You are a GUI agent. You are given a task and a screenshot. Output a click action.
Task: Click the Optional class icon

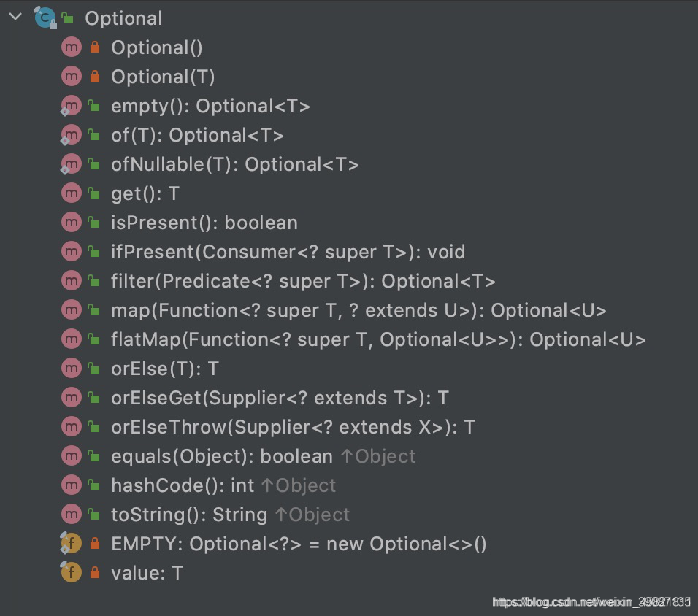(x=44, y=17)
